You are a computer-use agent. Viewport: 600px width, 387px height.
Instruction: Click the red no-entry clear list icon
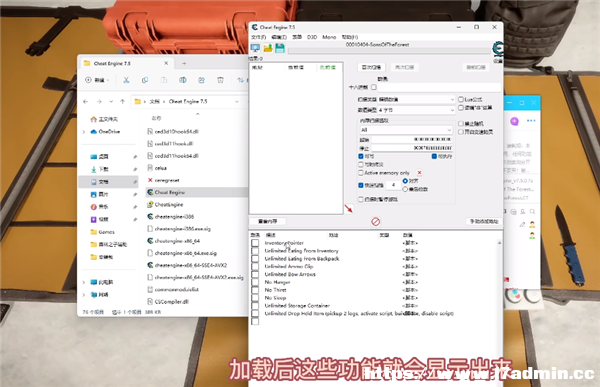pos(376,221)
